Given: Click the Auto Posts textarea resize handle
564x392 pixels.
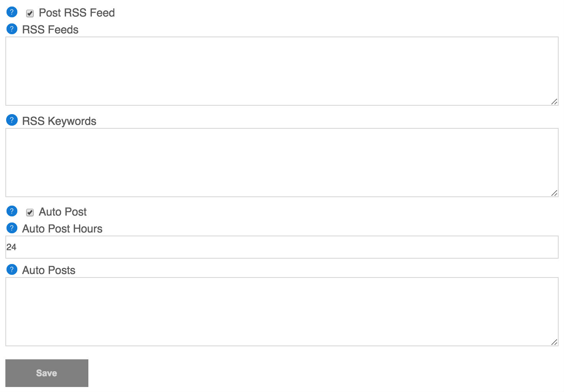Looking at the screenshot, I should point(554,342).
